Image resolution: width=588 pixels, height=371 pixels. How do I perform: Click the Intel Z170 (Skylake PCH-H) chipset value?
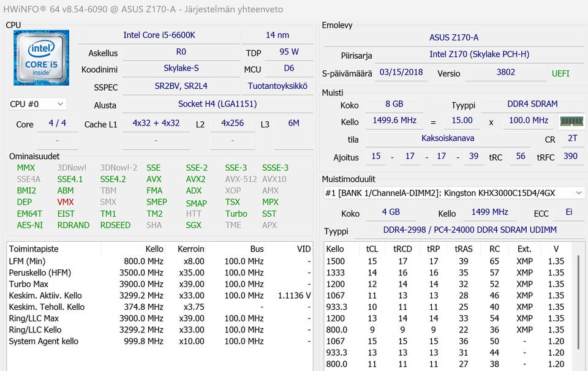click(x=479, y=54)
